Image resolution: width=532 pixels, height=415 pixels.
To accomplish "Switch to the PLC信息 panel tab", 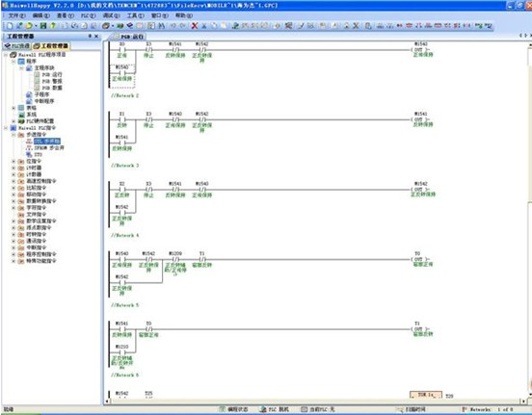I will point(17,46).
